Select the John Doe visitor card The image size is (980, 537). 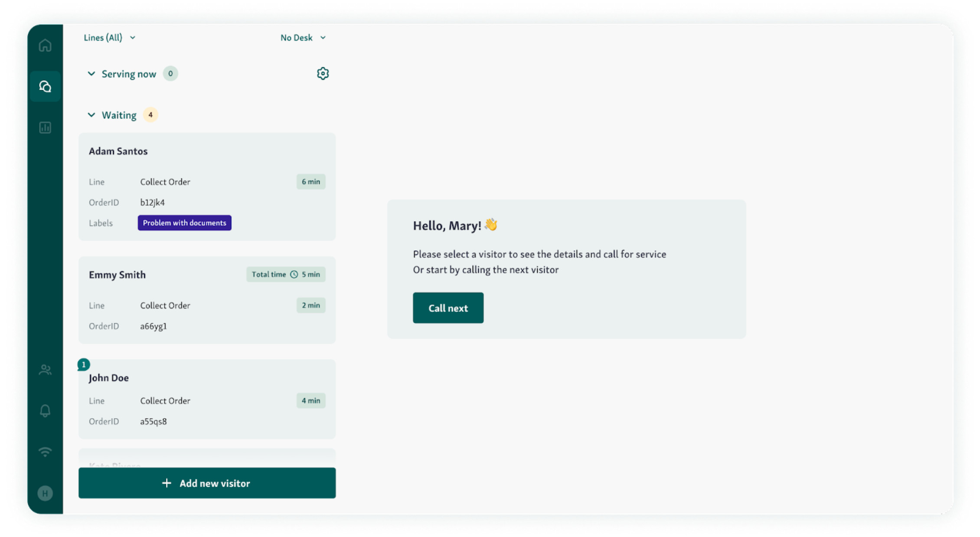[x=207, y=399]
